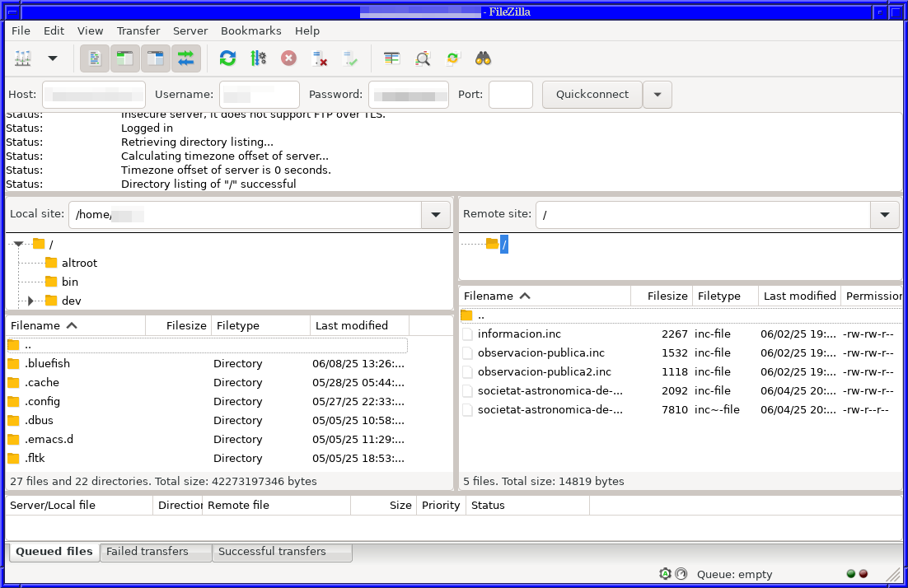Expand the Site Manager dropdown arrow
The width and height of the screenshot is (908, 588).
point(53,58)
